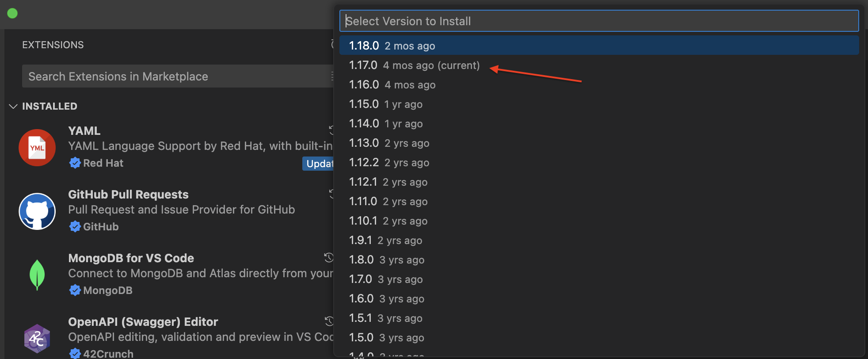Image resolution: width=868 pixels, height=359 pixels.
Task: Click the history icon on the OpenAPI Editor row
Action: coord(328,321)
